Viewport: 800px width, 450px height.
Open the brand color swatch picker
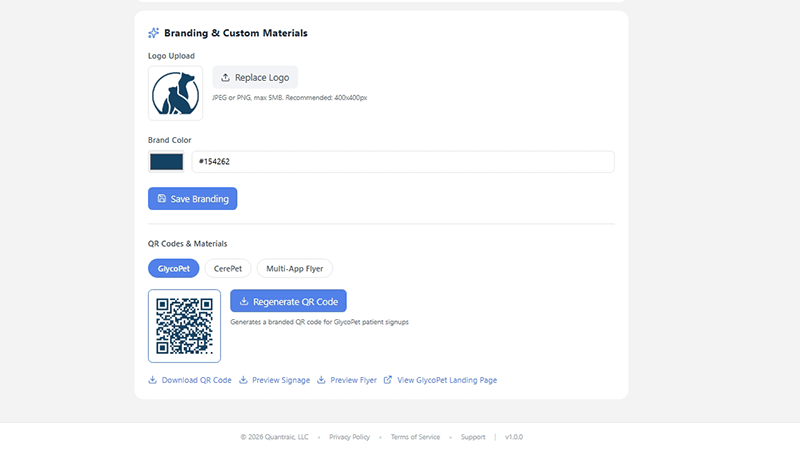166,162
